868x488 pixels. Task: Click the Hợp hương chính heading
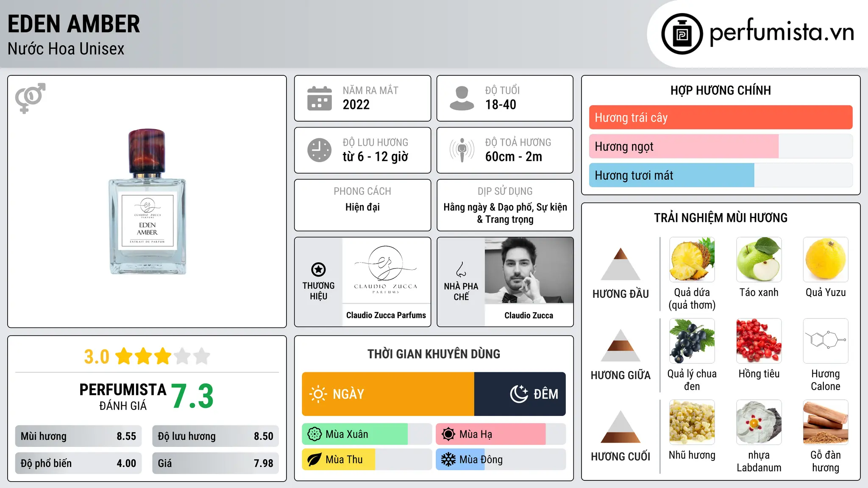pos(721,90)
